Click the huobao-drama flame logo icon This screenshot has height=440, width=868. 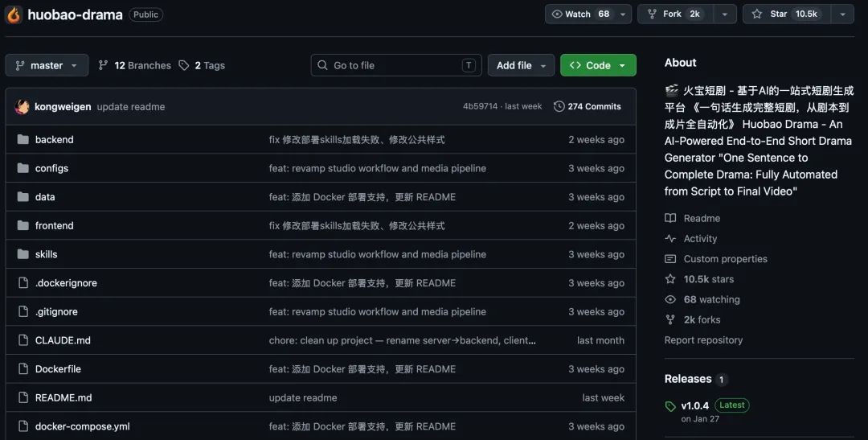[x=14, y=14]
